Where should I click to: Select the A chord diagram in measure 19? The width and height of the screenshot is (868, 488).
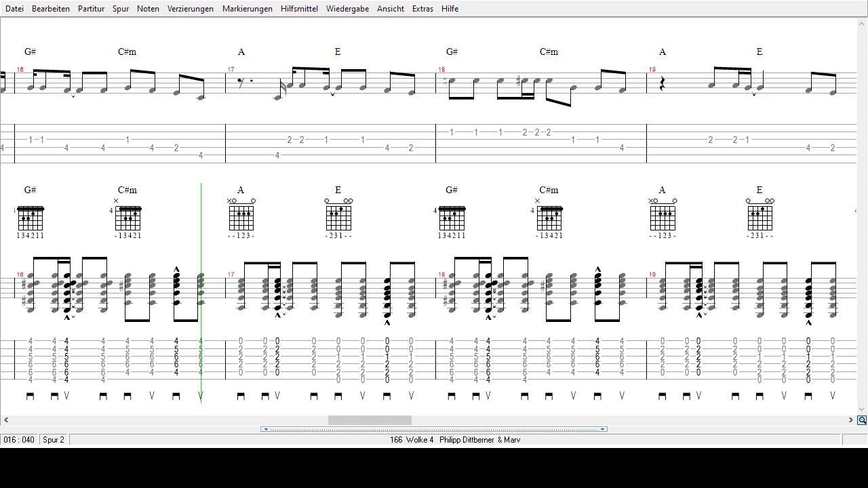coord(663,216)
